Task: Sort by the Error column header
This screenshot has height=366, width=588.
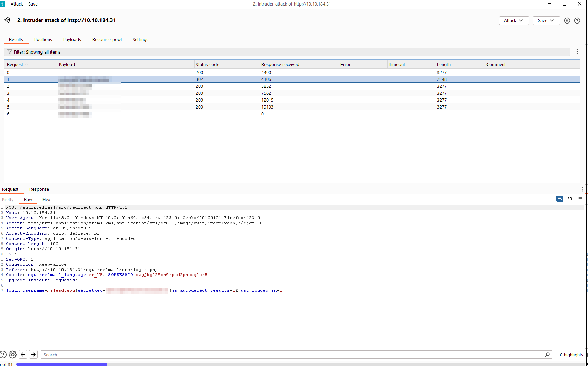Action: pyautogui.click(x=363, y=64)
